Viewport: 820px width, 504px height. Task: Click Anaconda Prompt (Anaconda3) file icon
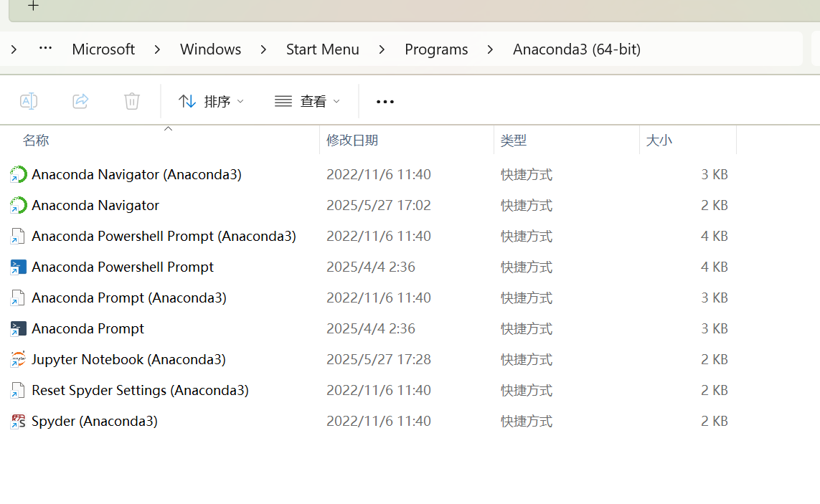tap(18, 298)
